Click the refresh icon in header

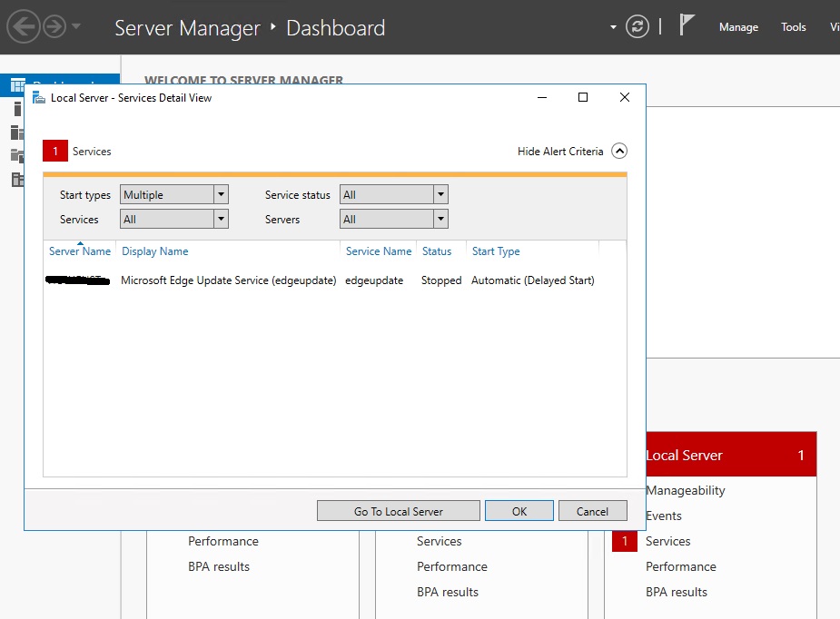pyautogui.click(x=637, y=26)
